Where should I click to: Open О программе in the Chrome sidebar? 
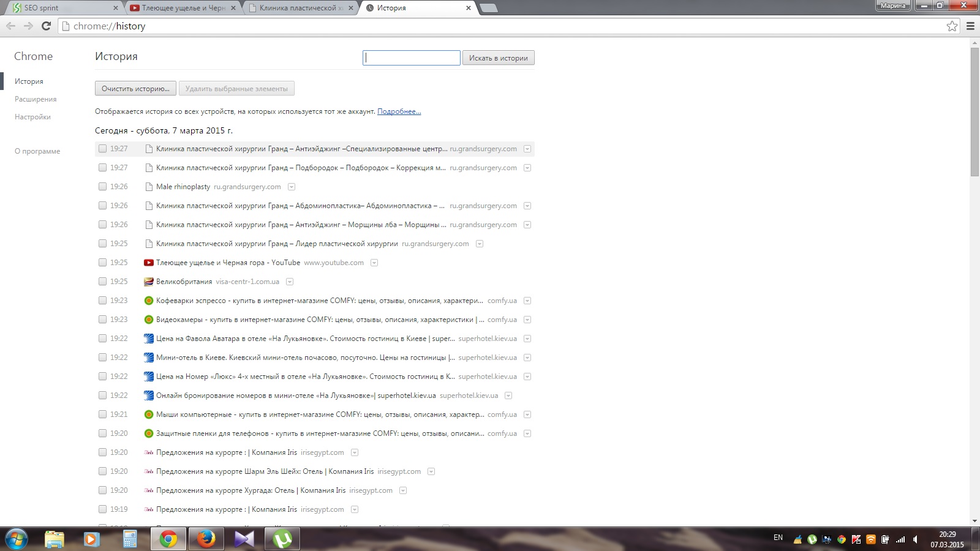[37, 151]
